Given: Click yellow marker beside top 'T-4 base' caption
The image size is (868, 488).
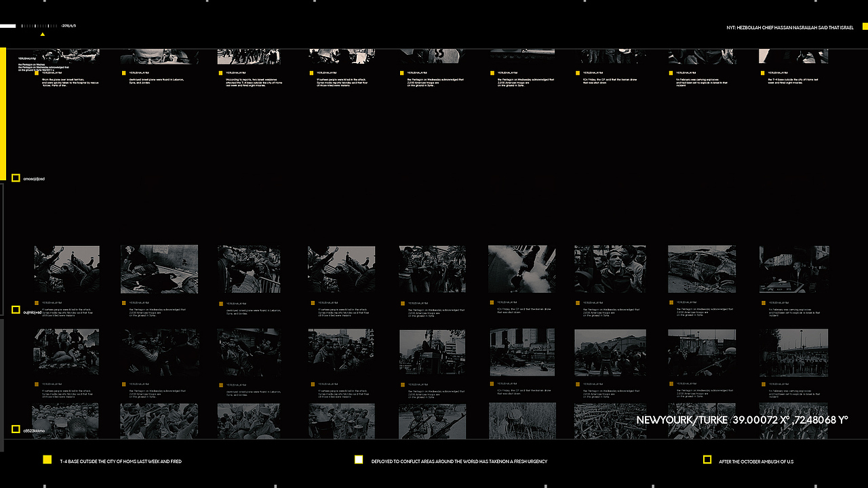Looking at the screenshot, I should tap(764, 73).
